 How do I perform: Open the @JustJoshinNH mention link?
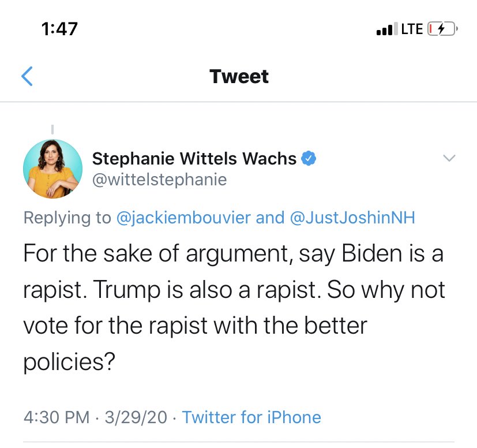(352, 218)
